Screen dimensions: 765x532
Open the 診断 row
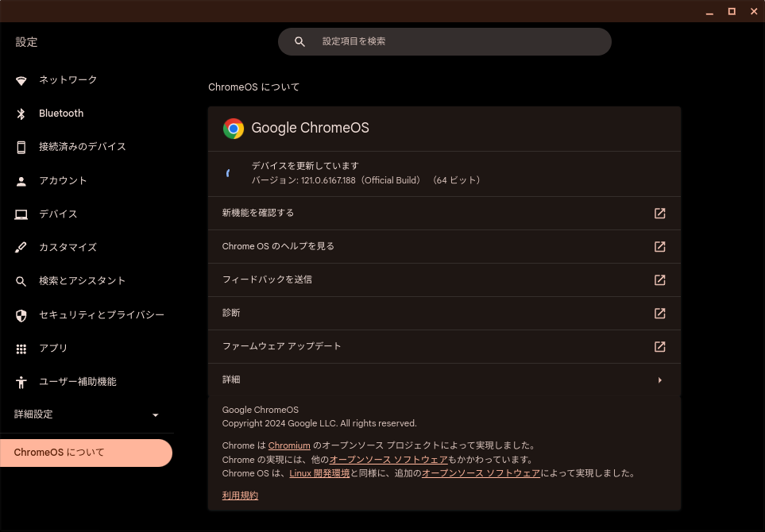444,313
